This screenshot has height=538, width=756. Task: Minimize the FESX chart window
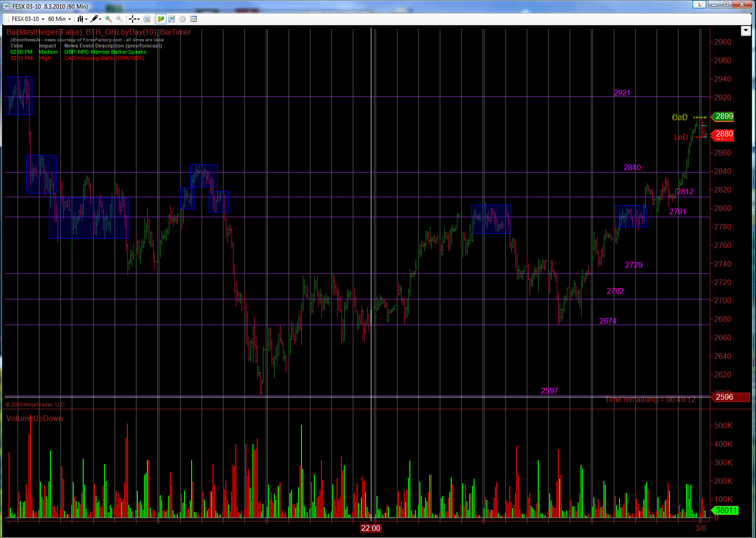point(714,4)
